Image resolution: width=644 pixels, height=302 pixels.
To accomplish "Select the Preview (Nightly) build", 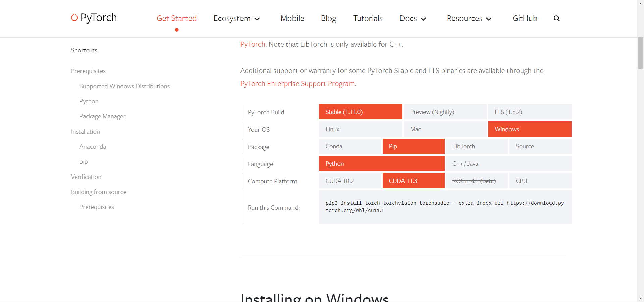I will 445,112.
